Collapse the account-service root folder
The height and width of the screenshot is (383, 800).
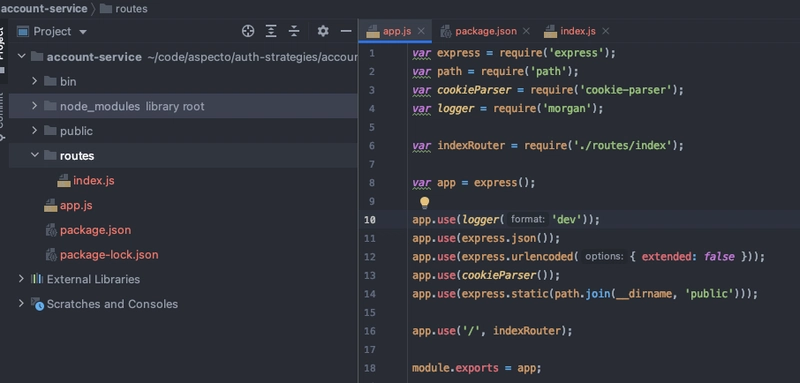21,57
